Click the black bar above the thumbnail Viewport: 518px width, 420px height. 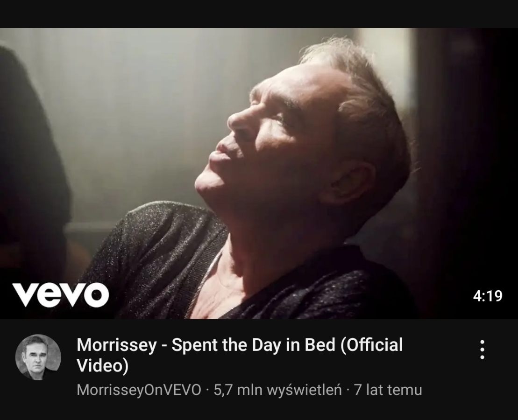[259, 14]
